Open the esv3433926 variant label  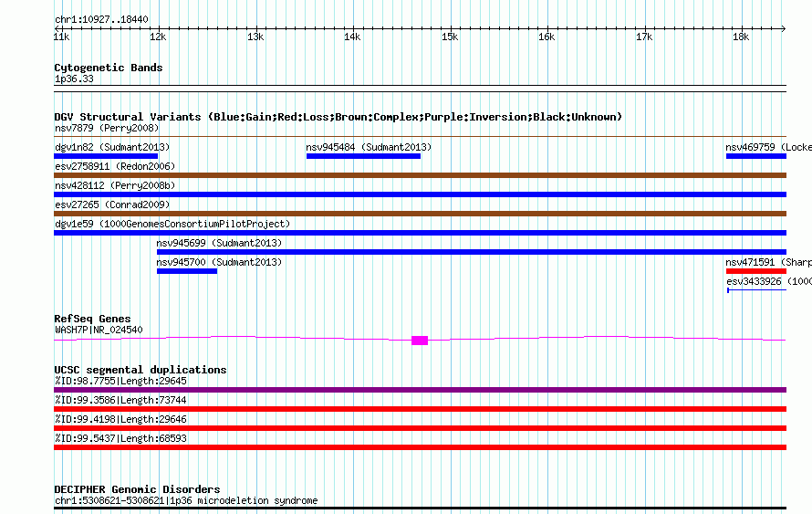(769, 281)
